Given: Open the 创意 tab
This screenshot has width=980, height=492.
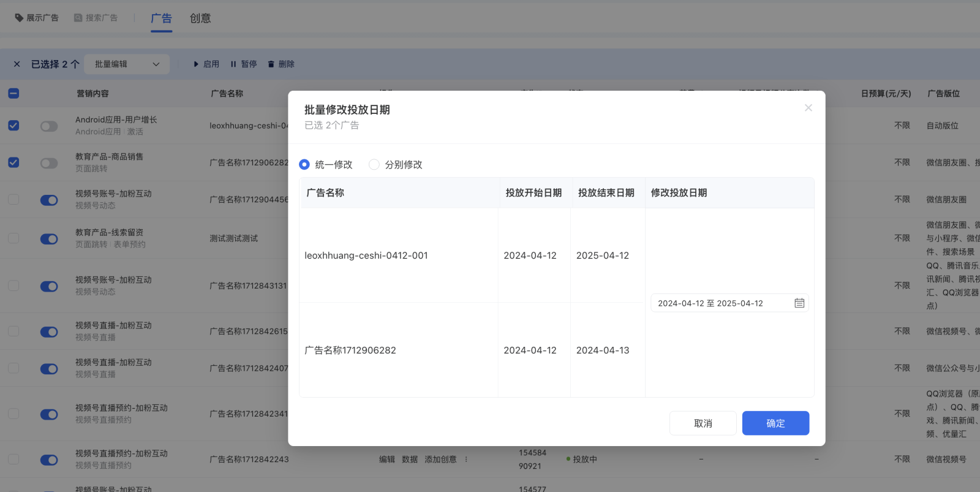Looking at the screenshot, I should click(x=200, y=18).
